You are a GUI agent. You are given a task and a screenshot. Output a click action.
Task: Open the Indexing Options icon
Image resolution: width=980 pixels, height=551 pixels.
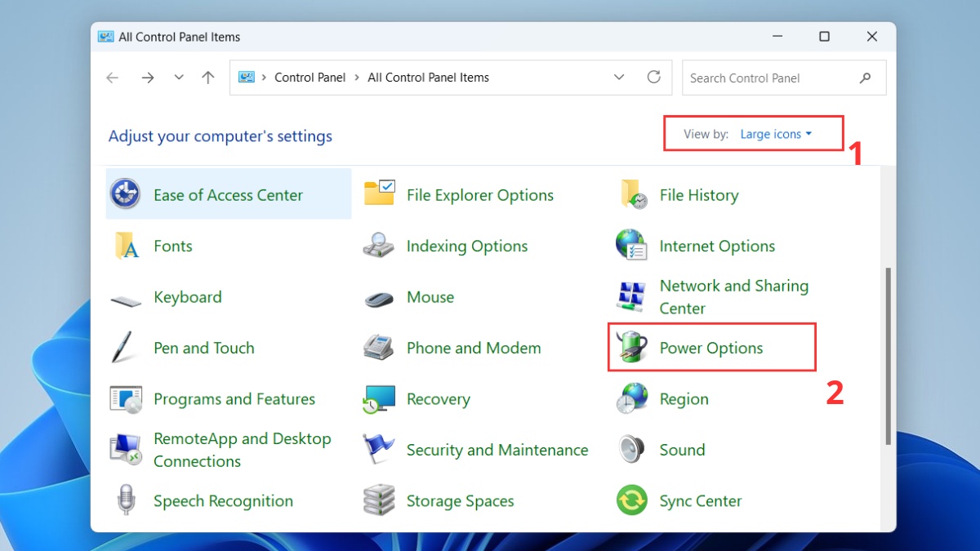coord(379,246)
